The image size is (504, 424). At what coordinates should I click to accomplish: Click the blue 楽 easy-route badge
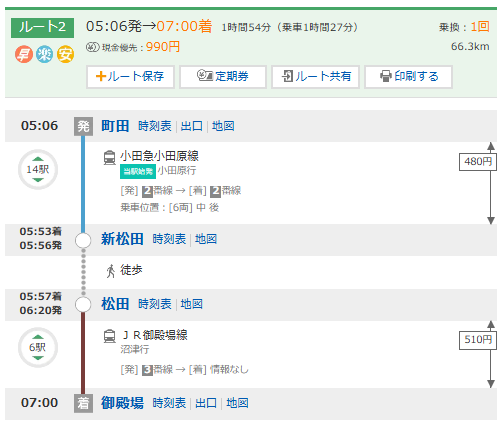(45, 54)
